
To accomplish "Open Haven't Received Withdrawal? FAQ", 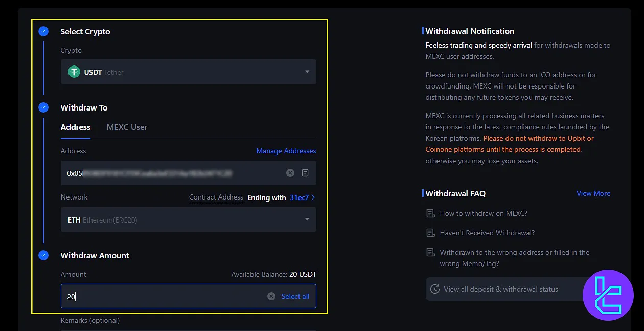I will pos(487,233).
